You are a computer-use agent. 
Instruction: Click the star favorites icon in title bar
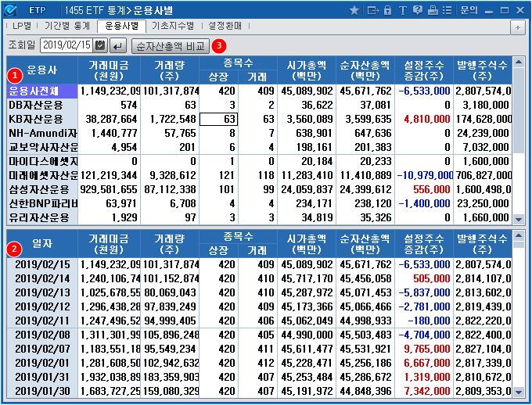click(354, 10)
